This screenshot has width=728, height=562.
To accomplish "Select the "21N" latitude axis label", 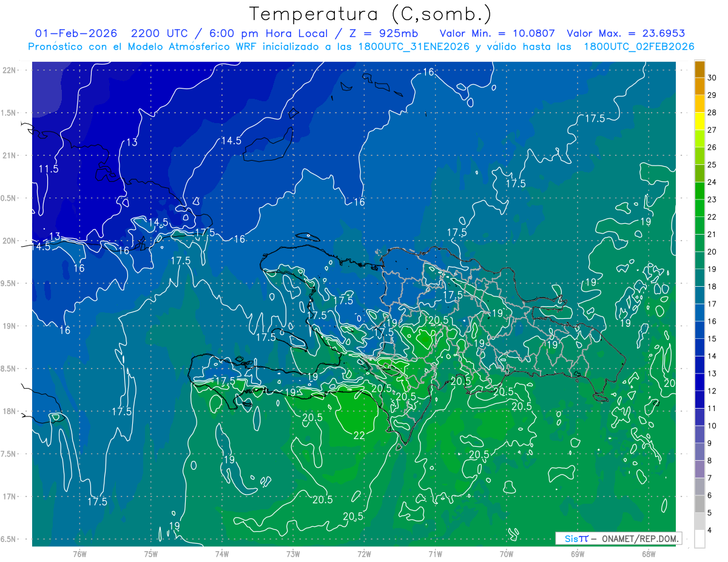I will (10, 156).
